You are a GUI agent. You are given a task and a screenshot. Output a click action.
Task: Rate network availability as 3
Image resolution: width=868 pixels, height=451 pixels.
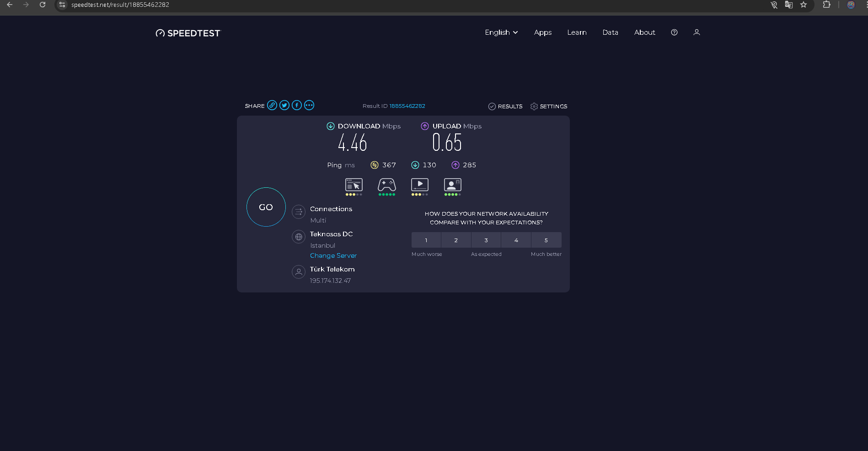(x=486, y=240)
